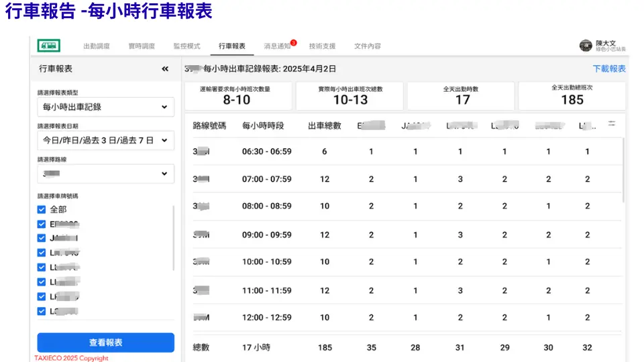Switch to the 實時調度 tab
The height and width of the screenshot is (362, 644).
coord(142,46)
